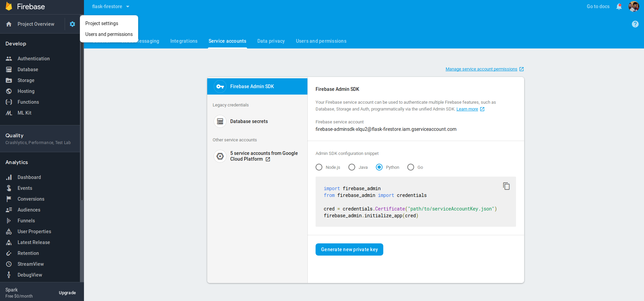644x301 pixels.
Task: Click the DebugView icon
Action: tap(9, 275)
